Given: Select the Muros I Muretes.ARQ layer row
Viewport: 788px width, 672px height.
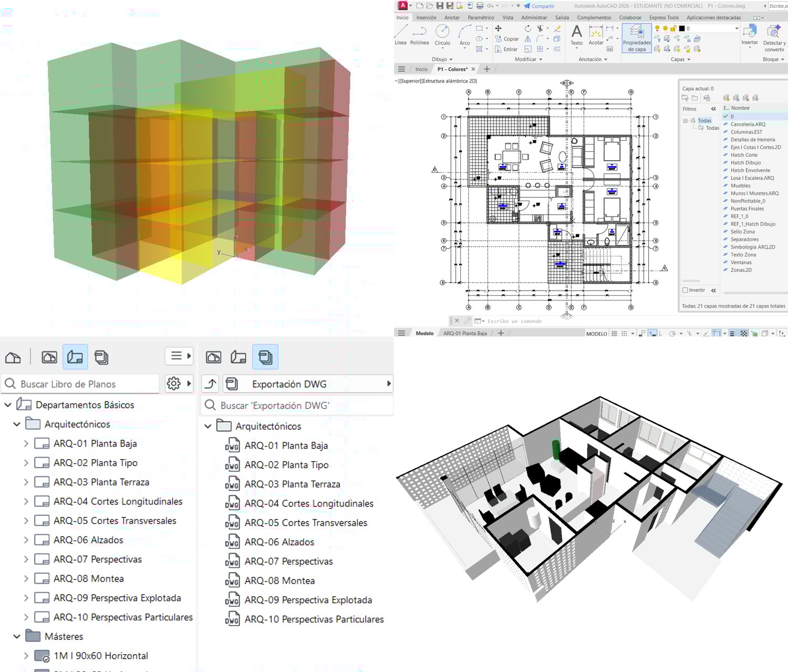Looking at the screenshot, I should tap(754, 193).
